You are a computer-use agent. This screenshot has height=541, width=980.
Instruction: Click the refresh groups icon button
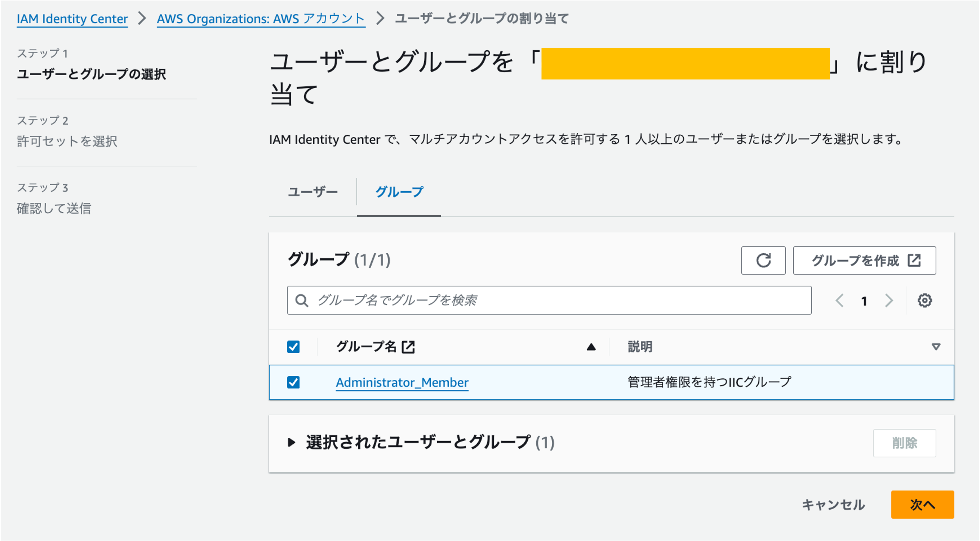click(x=763, y=261)
